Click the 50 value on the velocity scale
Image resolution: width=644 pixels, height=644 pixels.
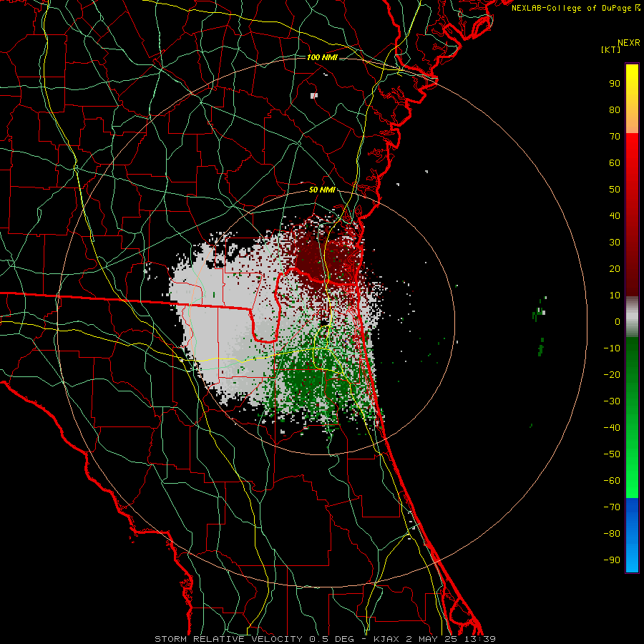[x=615, y=190]
